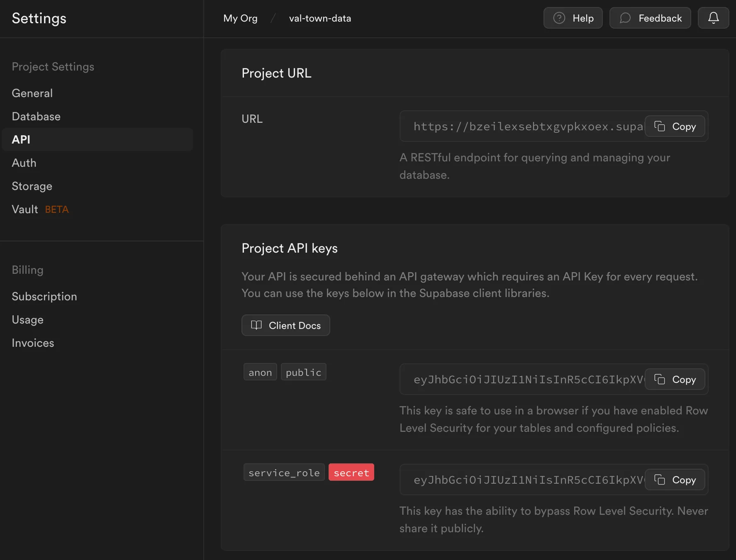The image size is (736, 560).
Task: Open Storage settings
Action: tap(32, 186)
